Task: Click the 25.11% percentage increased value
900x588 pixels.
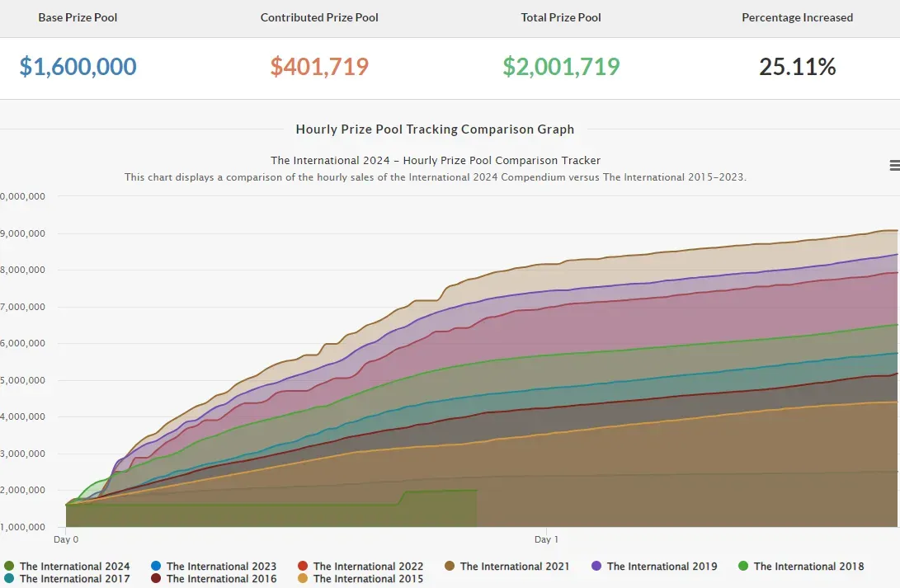Action: pyautogui.click(x=797, y=67)
